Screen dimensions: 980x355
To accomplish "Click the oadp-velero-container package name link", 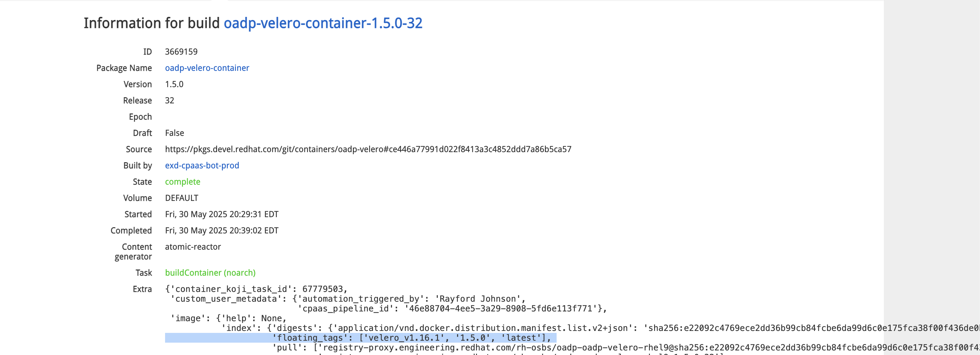I will point(207,68).
